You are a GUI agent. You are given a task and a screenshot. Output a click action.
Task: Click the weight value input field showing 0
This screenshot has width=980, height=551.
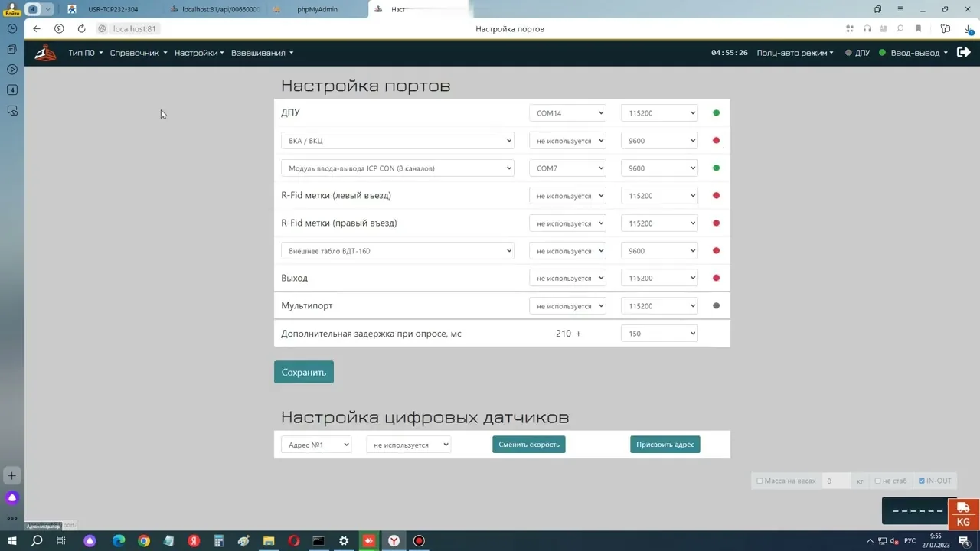(x=835, y=481)
